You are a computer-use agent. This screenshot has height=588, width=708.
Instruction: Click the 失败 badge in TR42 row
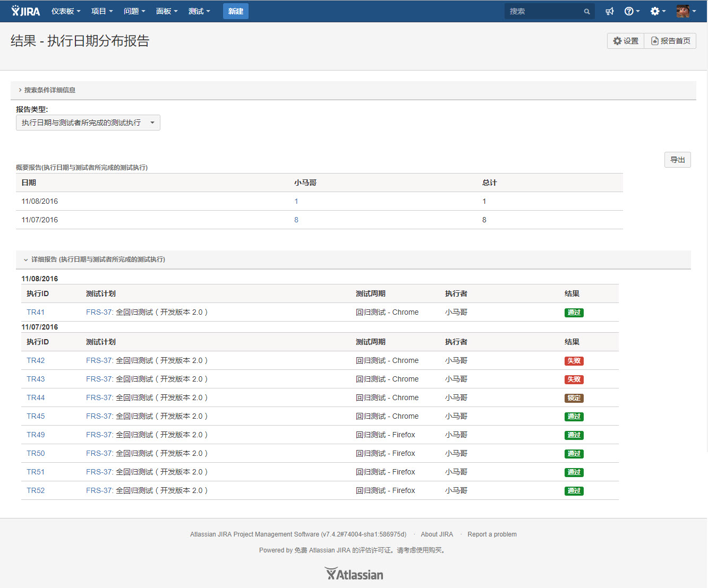click(574, 361)
